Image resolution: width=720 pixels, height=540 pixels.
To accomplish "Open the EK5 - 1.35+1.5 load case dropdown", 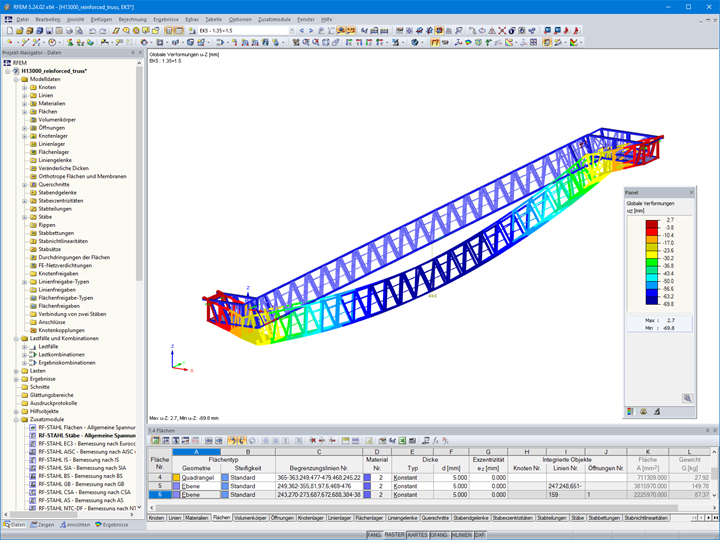I will (292, 31).
